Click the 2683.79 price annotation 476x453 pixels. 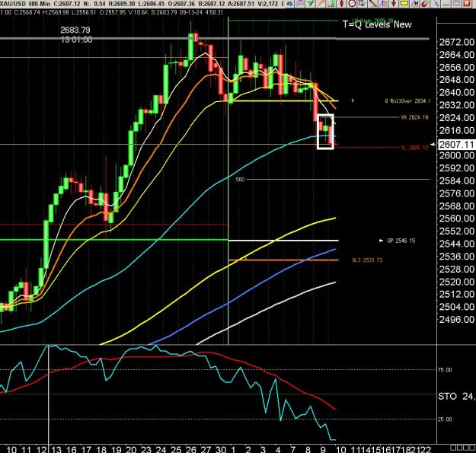[x=75, y=30]
